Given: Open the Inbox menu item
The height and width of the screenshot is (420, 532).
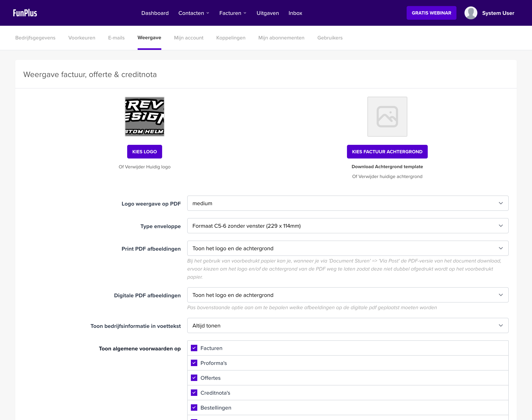Looking at the screenshot, I should tap(295, 13).
